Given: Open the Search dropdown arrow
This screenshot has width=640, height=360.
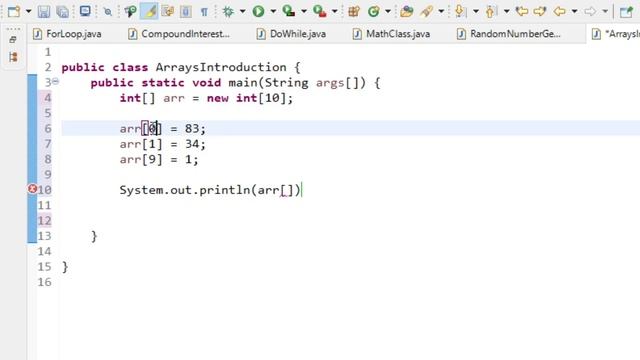Looking at the screenshot, I should click(441, 11).
